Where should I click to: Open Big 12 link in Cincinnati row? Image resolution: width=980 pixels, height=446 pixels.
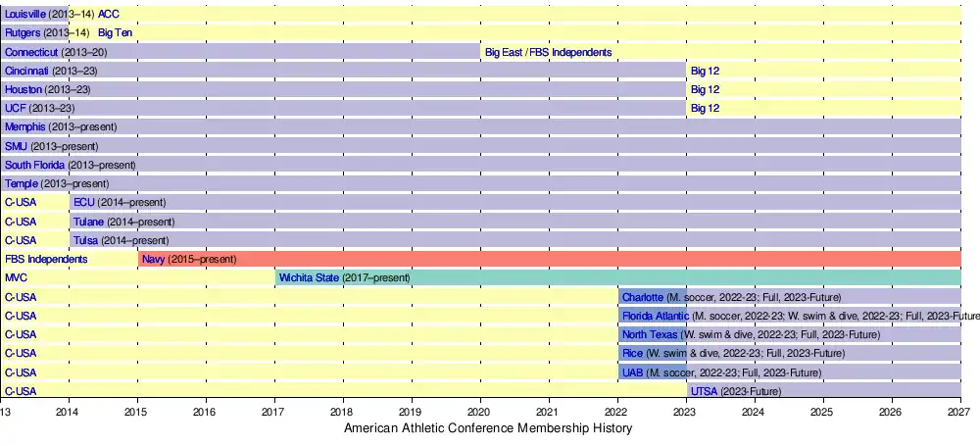[x=705, y=71]
